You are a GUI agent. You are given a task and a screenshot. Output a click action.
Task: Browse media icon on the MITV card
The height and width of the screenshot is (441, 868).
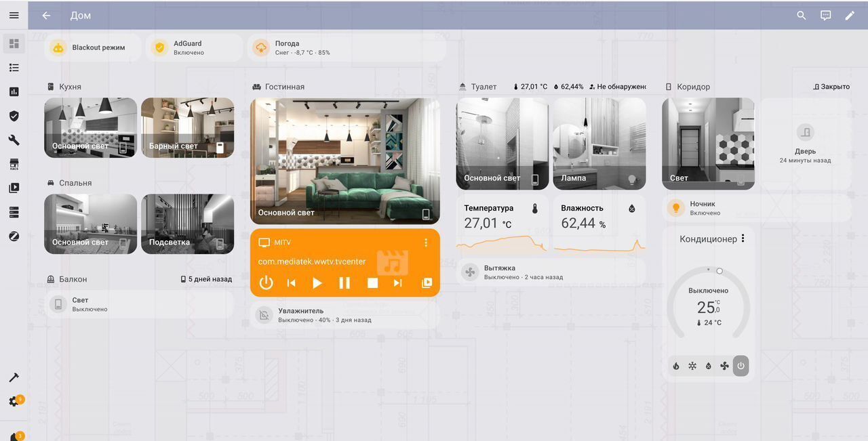pyautogui.click(x=427, y=282)
